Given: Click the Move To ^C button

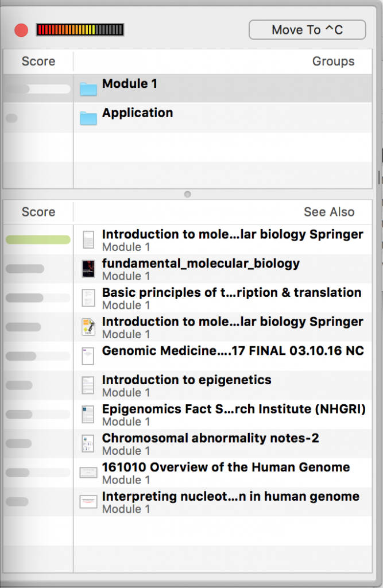Looking at the screenshot, I should [x=307, y=30].
